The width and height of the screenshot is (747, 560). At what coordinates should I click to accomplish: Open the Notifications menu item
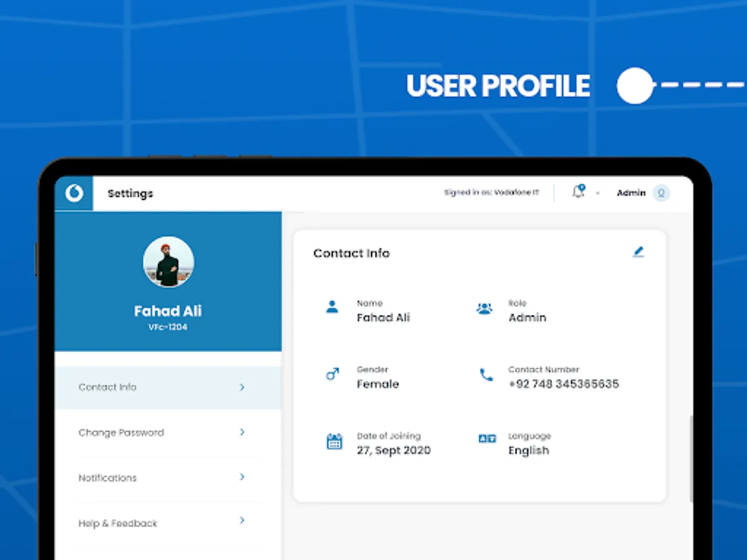(x=168, y=478)
